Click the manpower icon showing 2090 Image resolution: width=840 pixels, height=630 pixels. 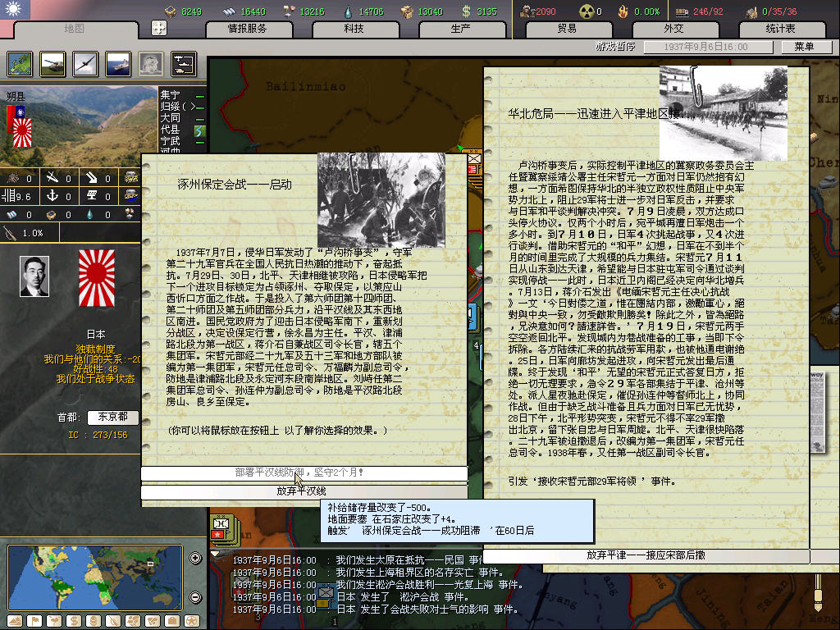tap(527, 11)
